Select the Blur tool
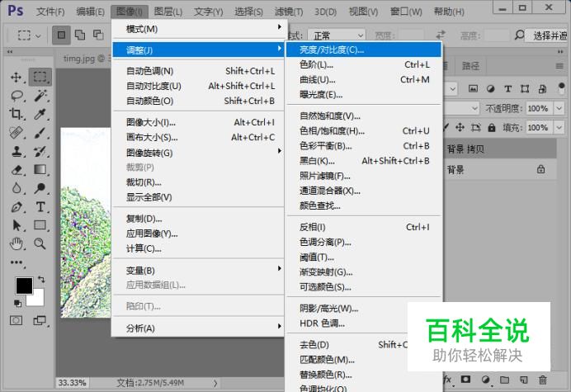Image resolution: width=571 pixels, height=392 pixels. click(17, 188)
